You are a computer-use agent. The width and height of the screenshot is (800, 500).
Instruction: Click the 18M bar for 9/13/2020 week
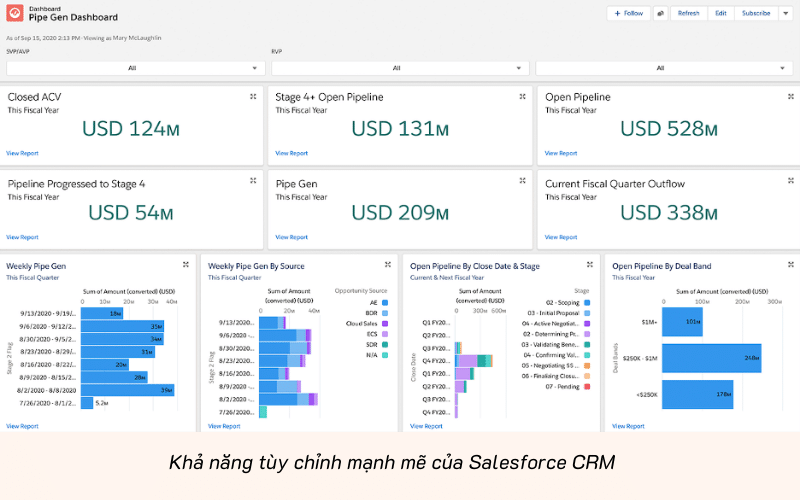tap(102, 313)
